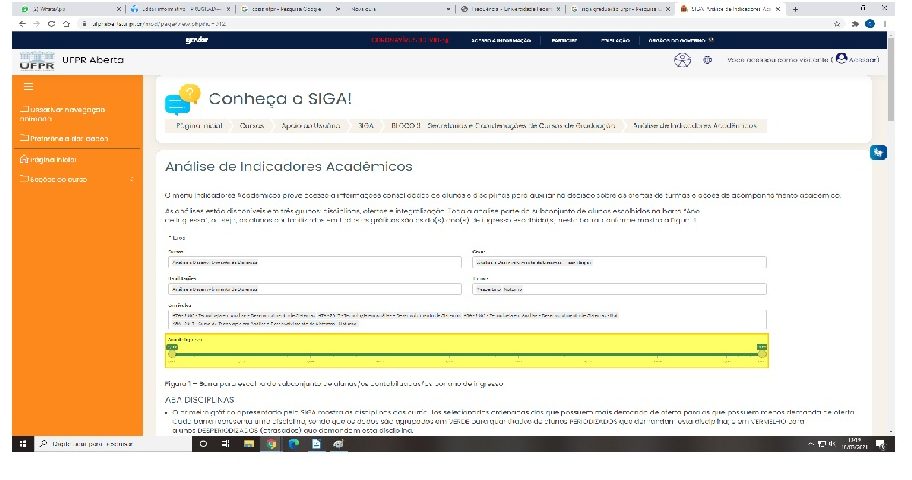Click Análise de Indicadores Acadêmicos breadcrumb

click(x=695, y=126)
